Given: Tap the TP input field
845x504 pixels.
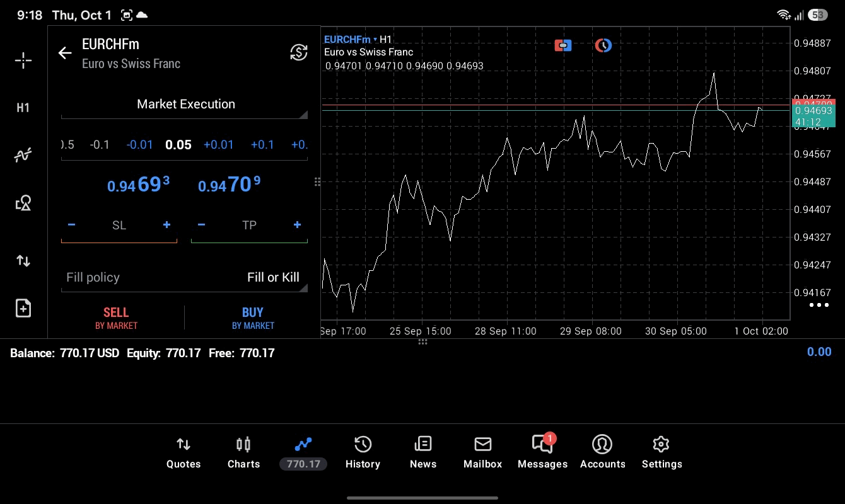Looking at the screenshot, I should click(249, 225).
